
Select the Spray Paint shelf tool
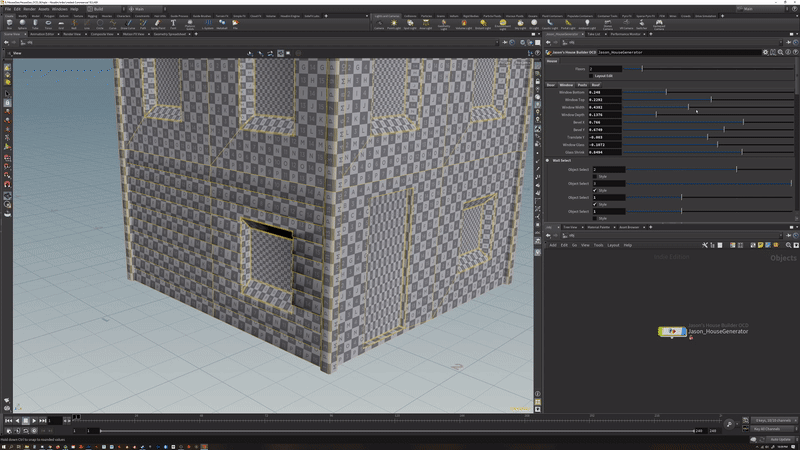pyautogui.click(x=158, y=23)
